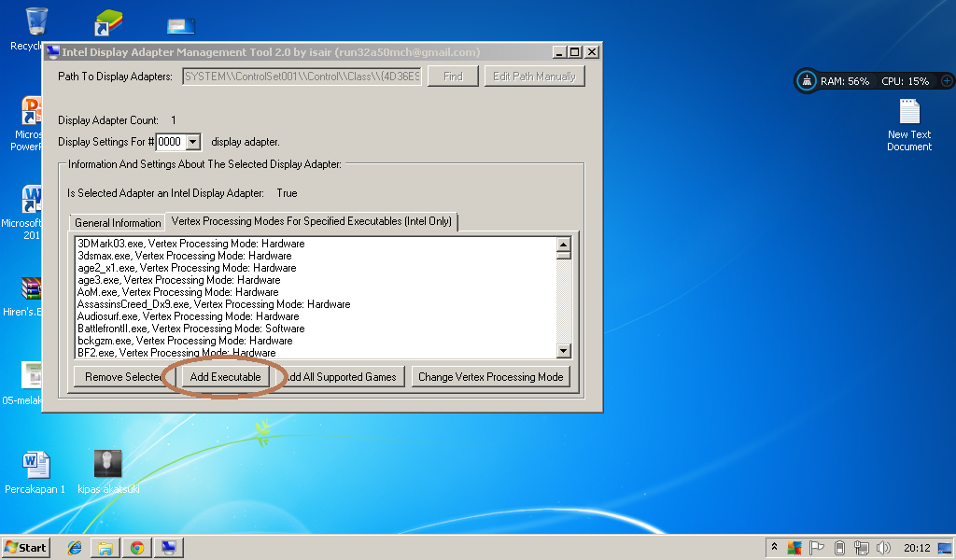Click the RAM cleaner broom icon

(807, 80)
